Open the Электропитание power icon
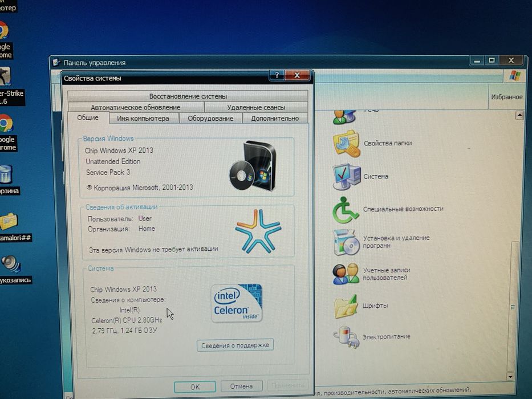The width and height of the screenshot is (532, 399). click(346, 337)
